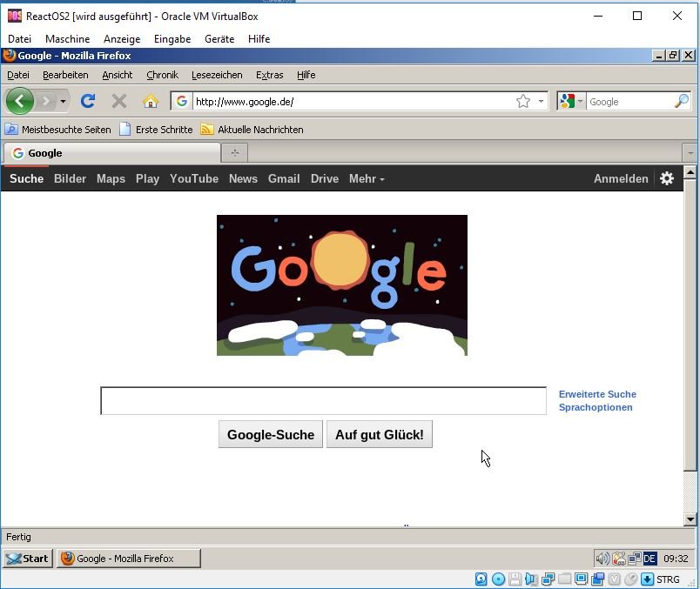Viewport: 700px width, 589px height.
Task: Click the URL field showing google.de
Action: coord(354,102)
